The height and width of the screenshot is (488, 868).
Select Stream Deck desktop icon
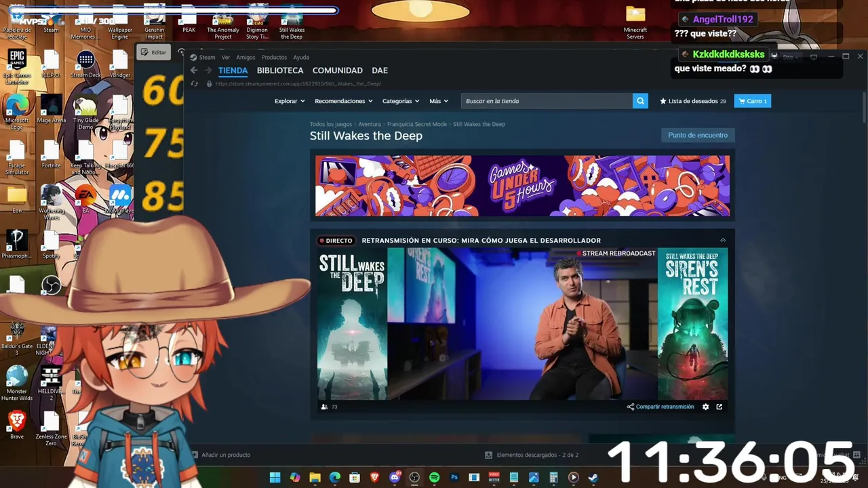(85, 65)
